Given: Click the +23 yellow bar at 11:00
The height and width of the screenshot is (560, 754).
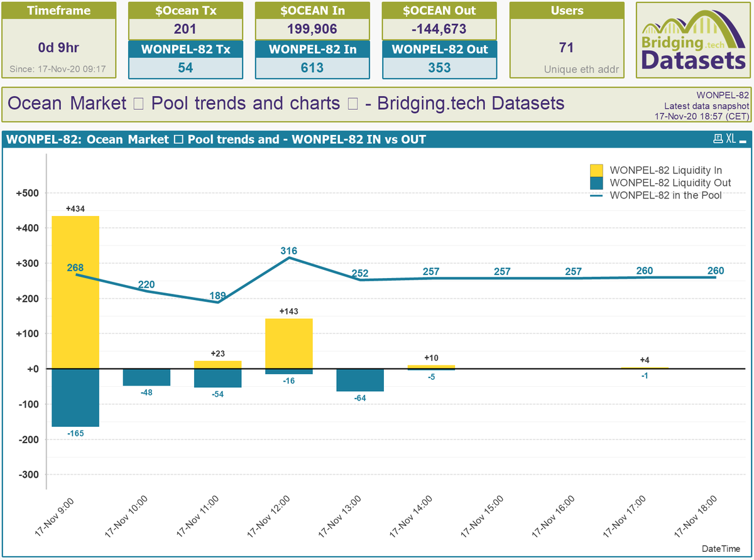Looking at the screenshot, I should (217, 365).
